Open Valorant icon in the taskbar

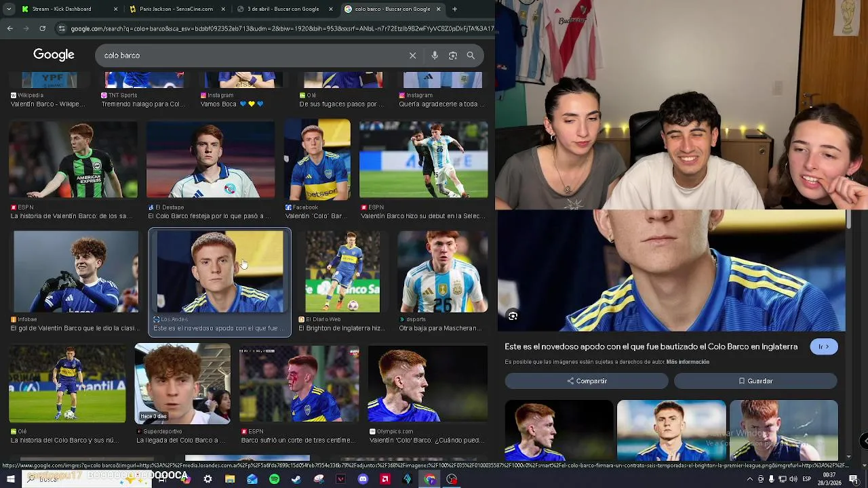click(x=340, y=479)
